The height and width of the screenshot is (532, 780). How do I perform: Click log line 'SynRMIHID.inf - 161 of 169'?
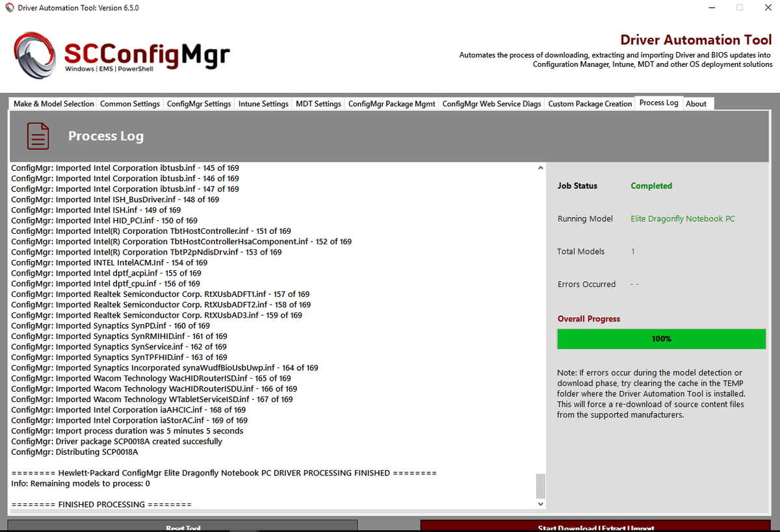coord(119,336)
